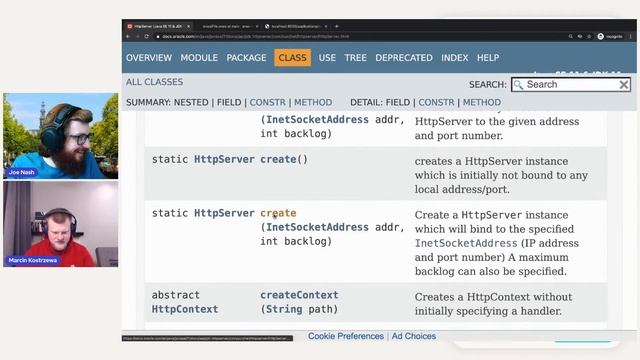Select Marcin Kostrzewa video thumbnail
The image size is (640, 360).
(x=61, y=224)
